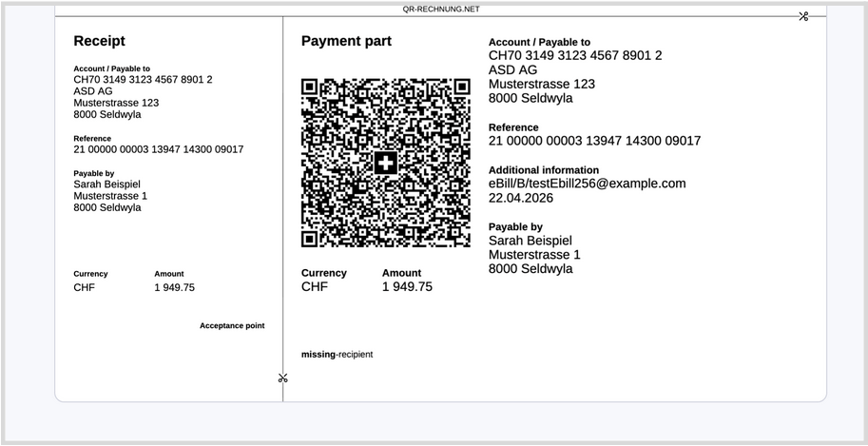Click the missing-recipient text
Screen dimensions: 868x446
[x=338, y=355]
